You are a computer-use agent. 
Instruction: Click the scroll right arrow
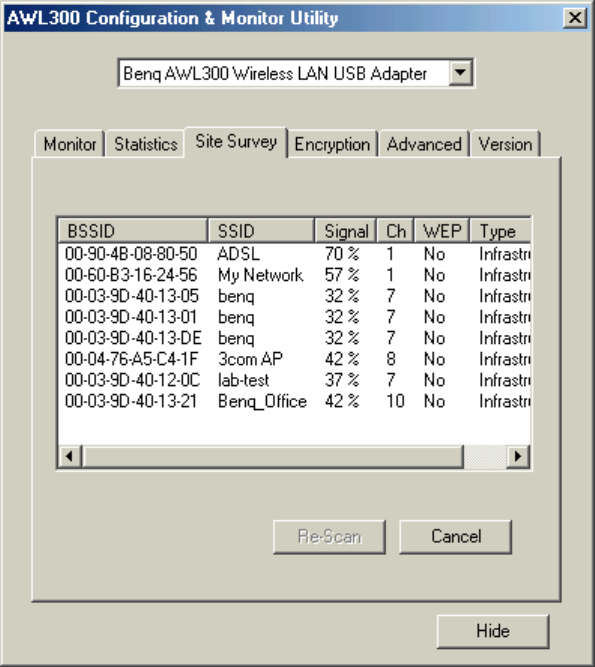click(x=518, y=456)
